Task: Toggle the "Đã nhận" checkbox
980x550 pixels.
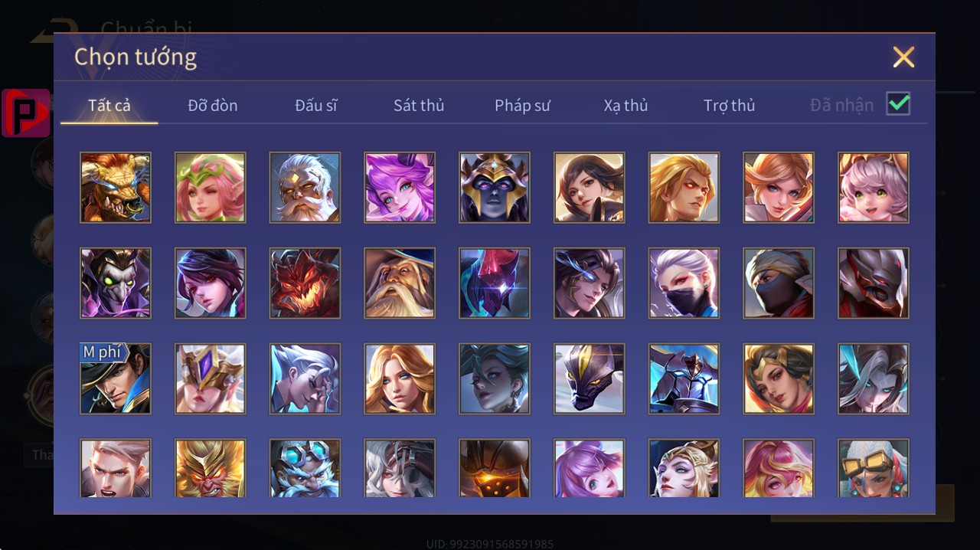Action: coord(898,103)
